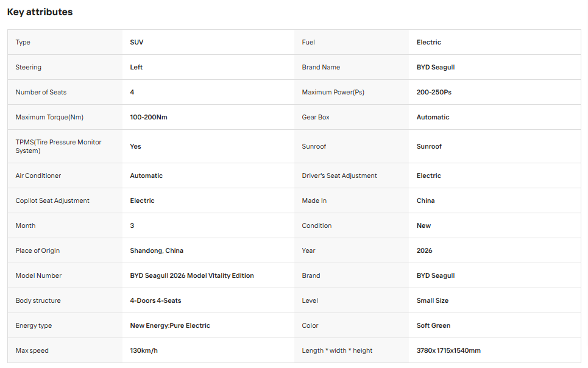588x368 pixels.
Task: Select the Driver's Seat Adjustment label
Action: click(339, 175)
